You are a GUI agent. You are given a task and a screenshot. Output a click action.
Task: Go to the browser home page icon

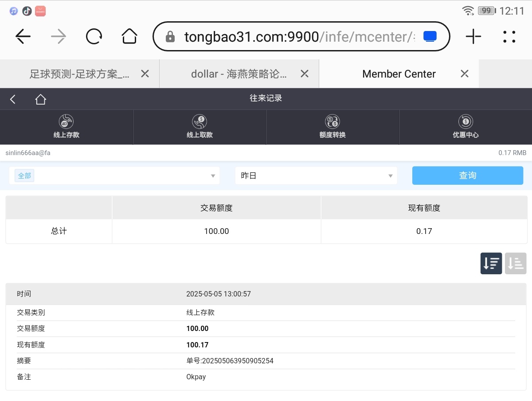tap(129, 37)
